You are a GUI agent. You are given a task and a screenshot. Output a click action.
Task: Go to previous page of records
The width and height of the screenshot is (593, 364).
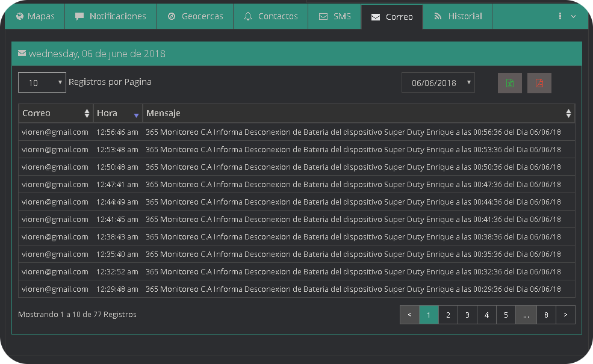(x=409, y=315)
